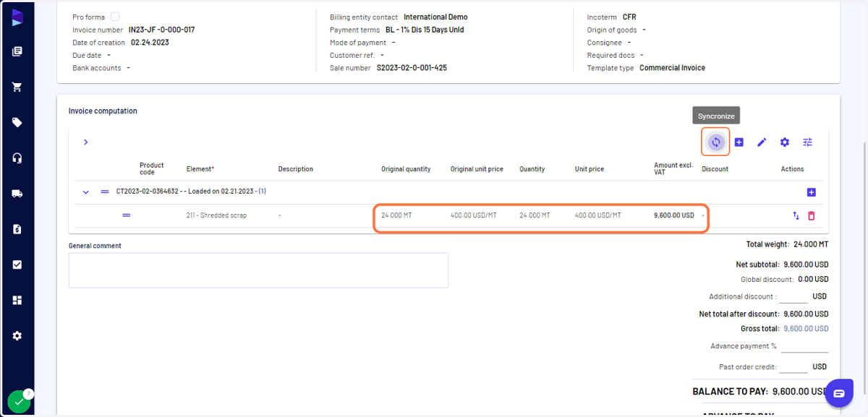Open the chat widget button

click(839, 393)
